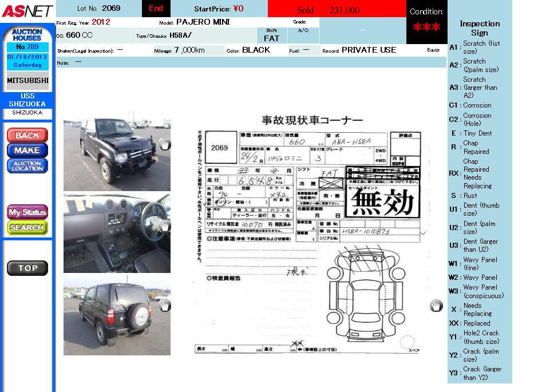Select the MITSUBISHI make label
The width and height of the screenshot is (538, 392).
click(x=27, y=81)
